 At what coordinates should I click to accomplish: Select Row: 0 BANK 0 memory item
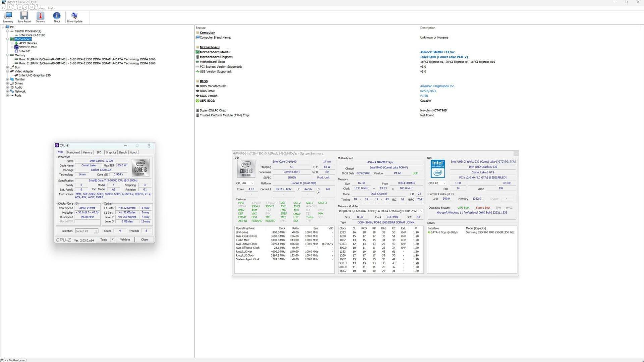click(x=87, y=59)
